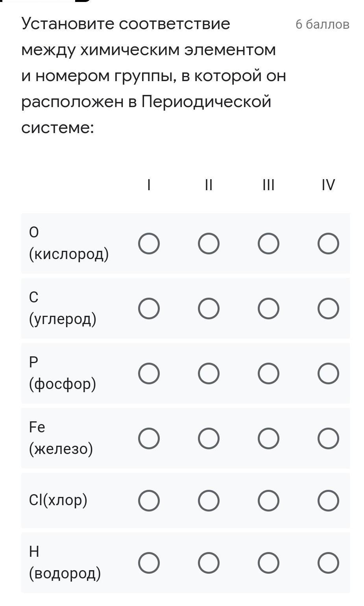
Task: Select group III for O (кислород)
Action: pos(268,243)
